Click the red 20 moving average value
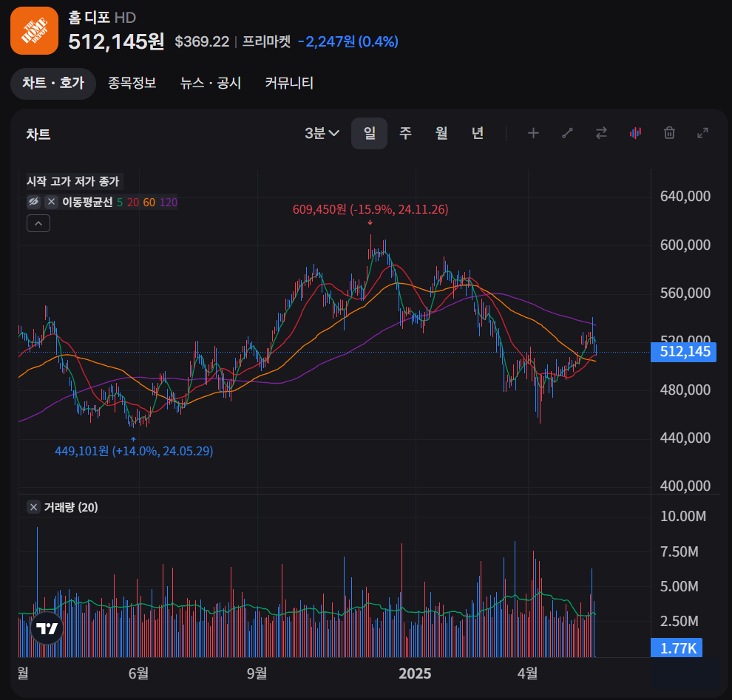 tap(133, 203)
